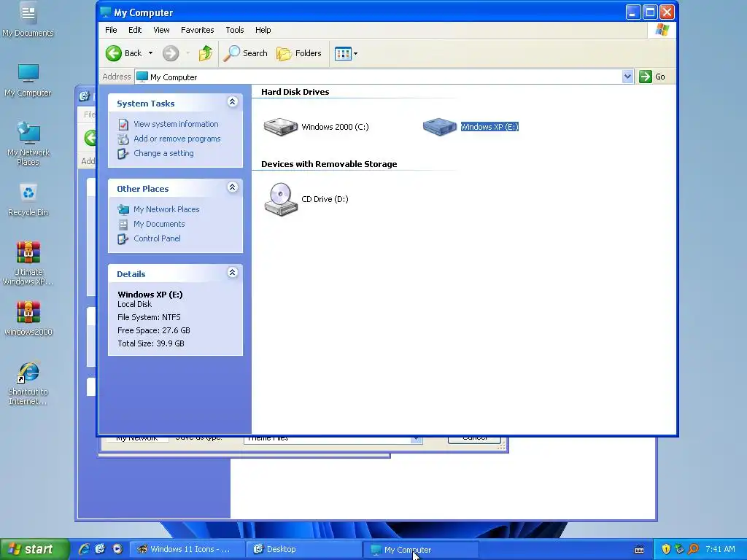Collapse the Details panel

pyautogui.click(x=233, y=273)
